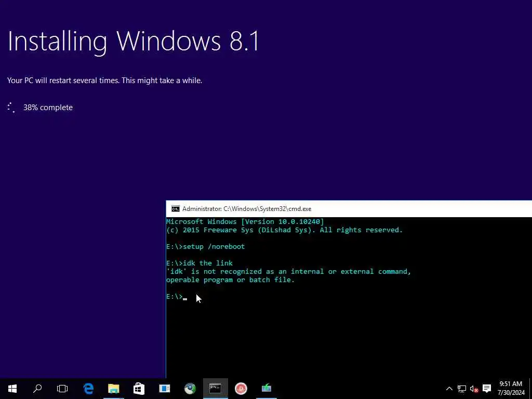Open network status tray icon
Screen dimensions: 532x399
(x=461, y=389)
